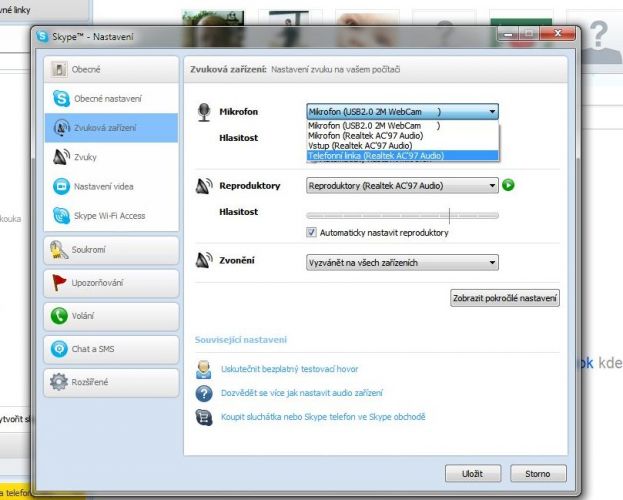The height and width of the screenshot is (500, 623).
Task: Click the Skype logo in the title bar
Action: pos(42,37)
